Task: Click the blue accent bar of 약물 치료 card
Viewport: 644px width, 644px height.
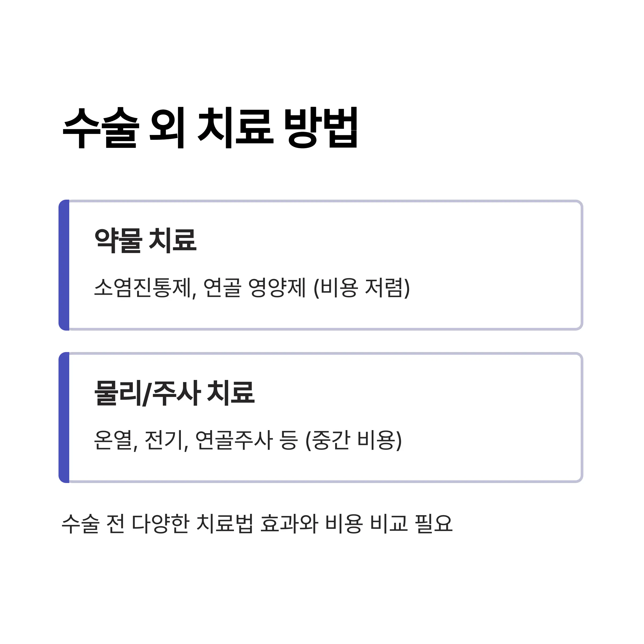Action: click(x=64, y=265)
